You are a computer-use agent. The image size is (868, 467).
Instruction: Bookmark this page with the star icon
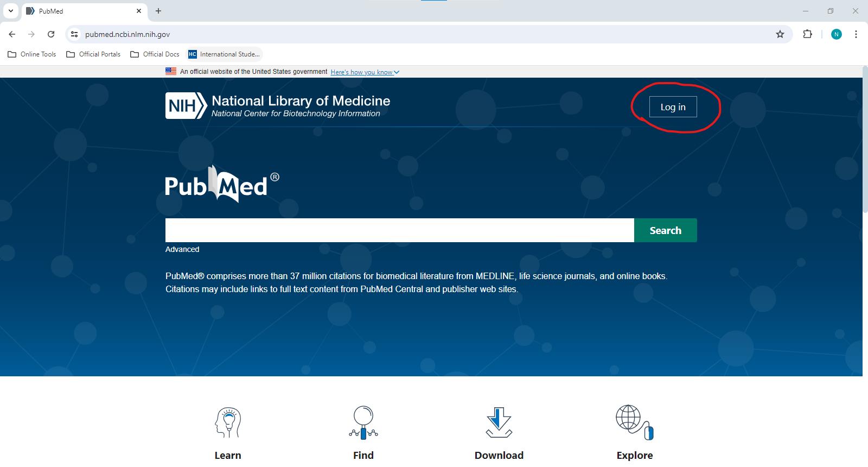(780, 34)
